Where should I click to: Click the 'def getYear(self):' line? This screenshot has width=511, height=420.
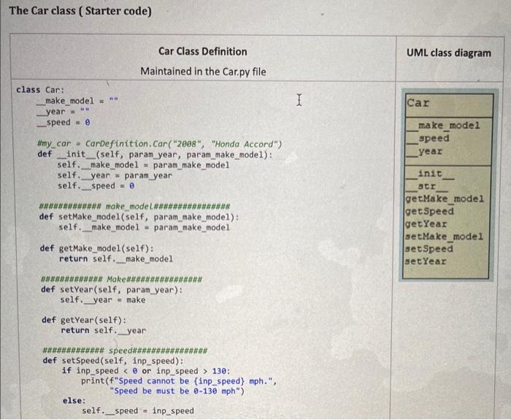(84, 320)
